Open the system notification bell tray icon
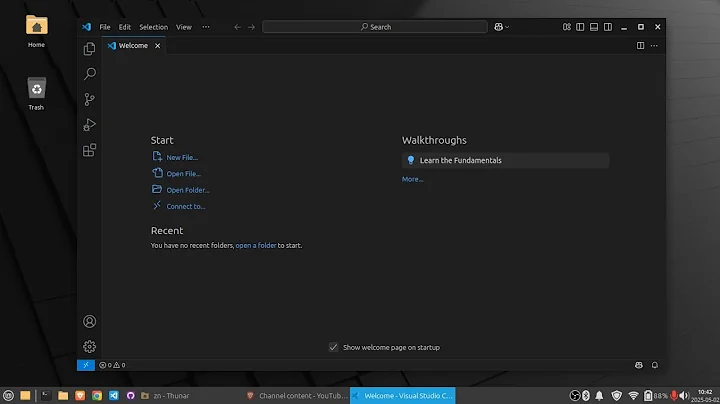This screenshot has width=720, height=404. (x=599, y=395)
